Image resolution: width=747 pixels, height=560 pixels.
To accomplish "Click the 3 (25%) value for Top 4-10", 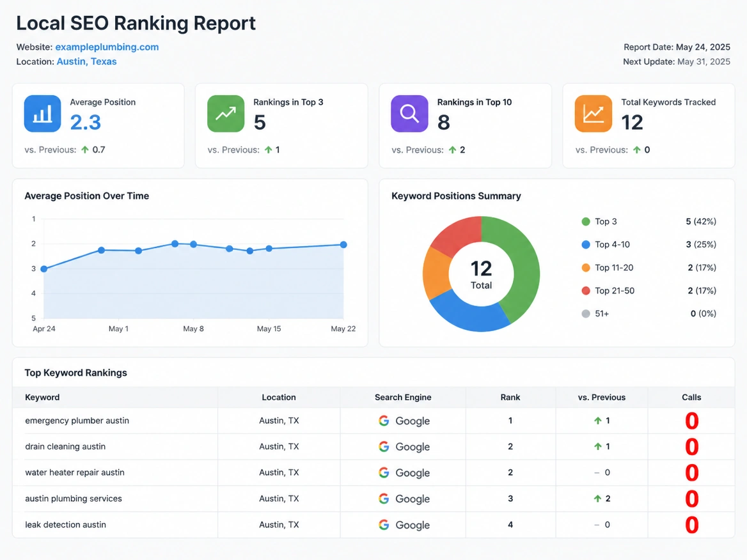I will (701, 244).
